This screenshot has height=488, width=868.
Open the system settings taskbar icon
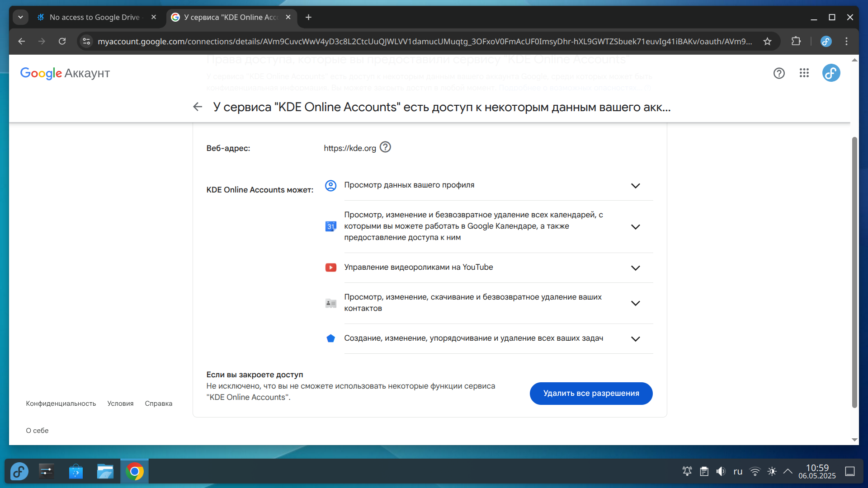click(x=47, y=472)
